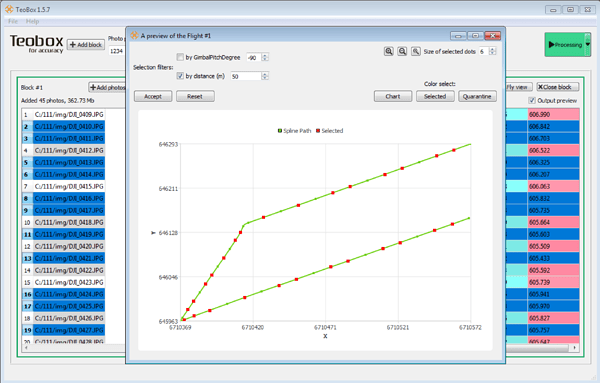Select row 4 DJI_0412.JPG

(69, 150)
